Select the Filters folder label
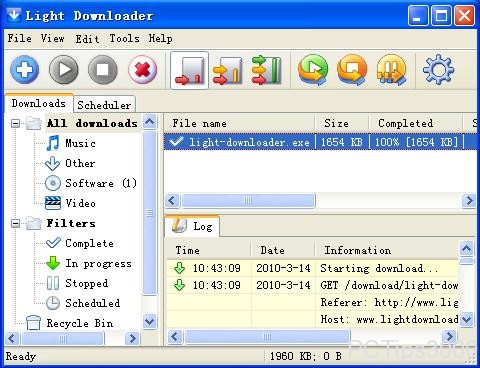The image size is (480, 368). click(71, 223)
